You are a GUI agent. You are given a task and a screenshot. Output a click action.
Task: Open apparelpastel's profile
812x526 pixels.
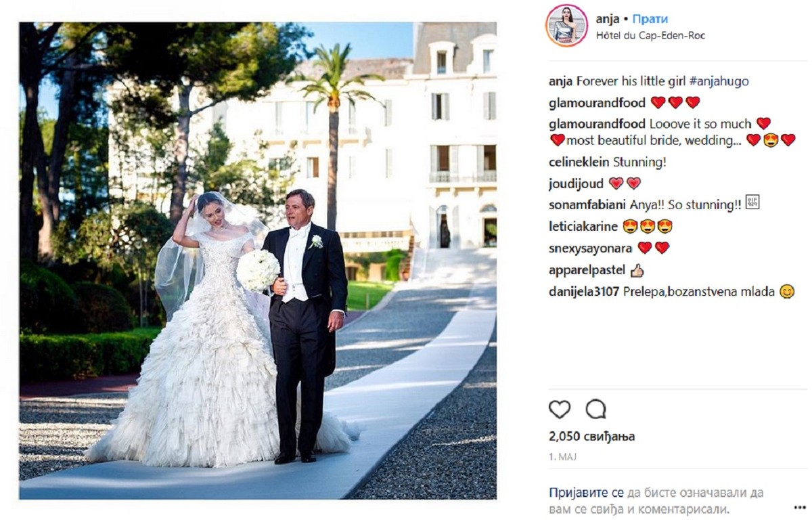(x=587, y=270)
